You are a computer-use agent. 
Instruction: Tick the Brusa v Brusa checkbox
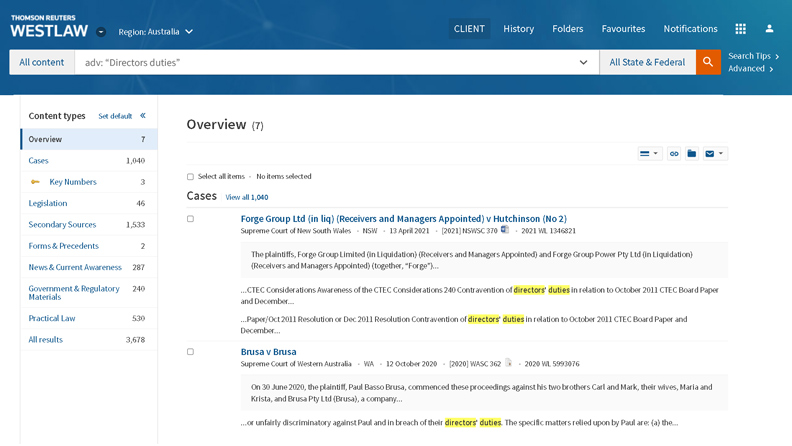tap(191, 352)
